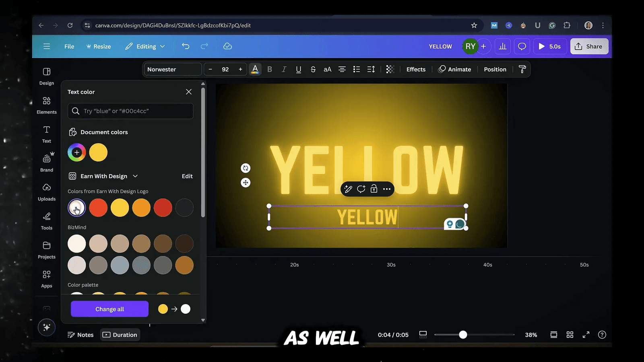Click the Magic AI sparkle icon
This screenshot has height=362, width=644.
46,327
